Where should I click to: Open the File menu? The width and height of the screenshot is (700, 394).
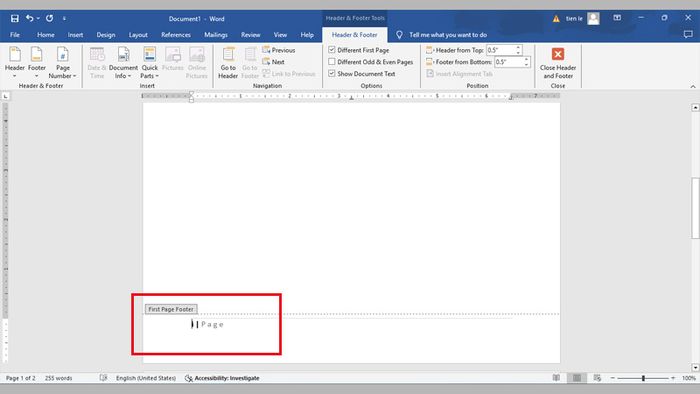tap(15, 35)
